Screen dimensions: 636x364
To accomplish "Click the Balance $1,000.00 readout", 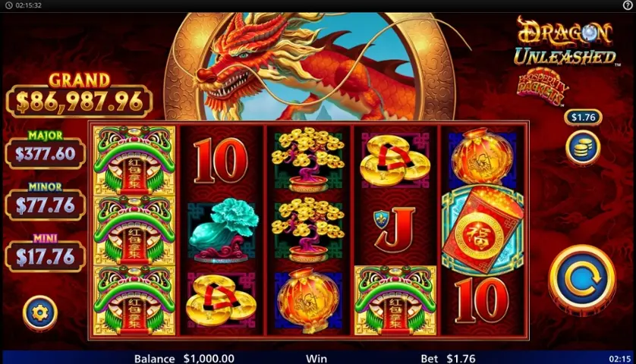I will [184, 359].
